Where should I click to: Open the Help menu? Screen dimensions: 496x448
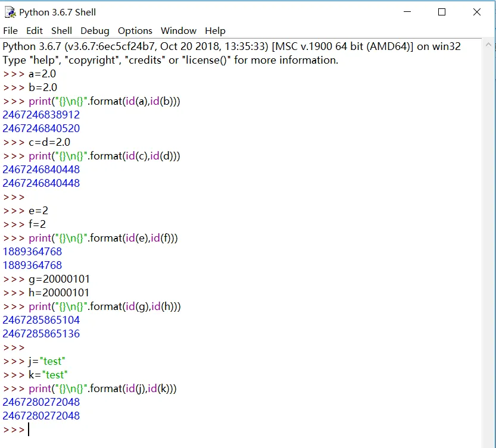(x=215, y=31)
